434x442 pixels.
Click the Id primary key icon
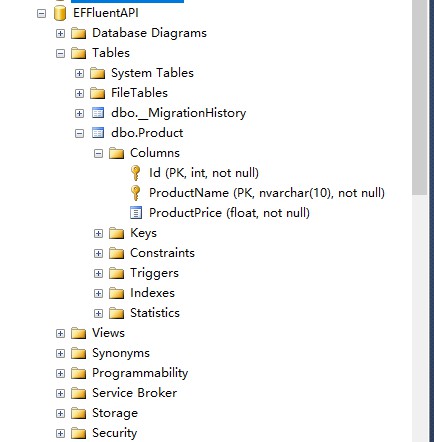(x=135, y=173)
